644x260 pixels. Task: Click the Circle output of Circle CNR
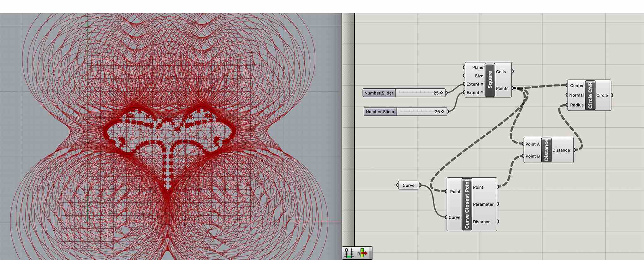pos(602,95)
